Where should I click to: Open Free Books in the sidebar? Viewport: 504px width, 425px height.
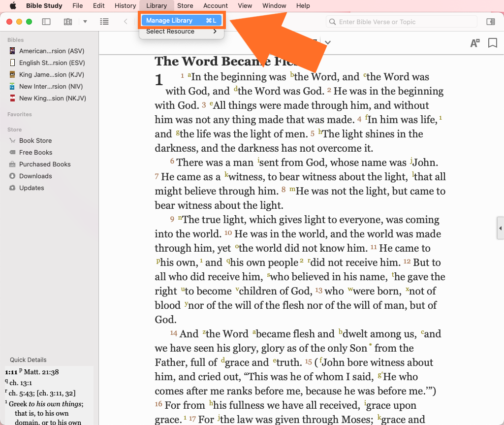point(35,153)
